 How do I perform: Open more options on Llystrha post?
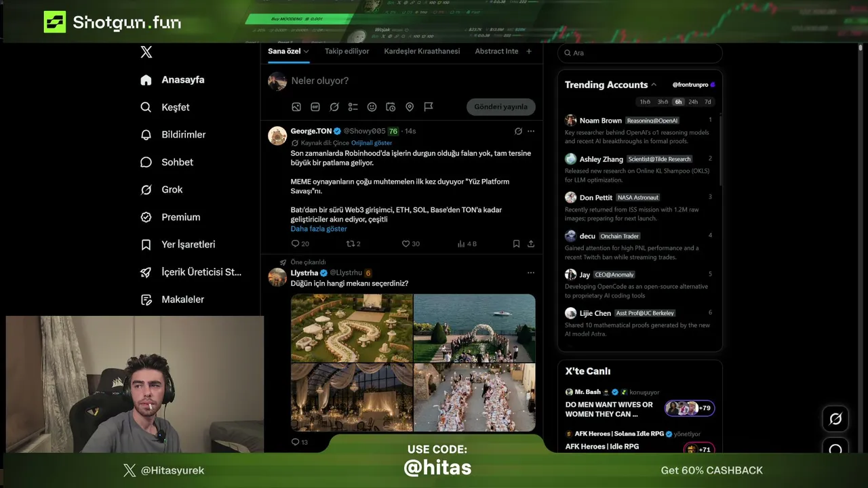(x=531, y=272)
